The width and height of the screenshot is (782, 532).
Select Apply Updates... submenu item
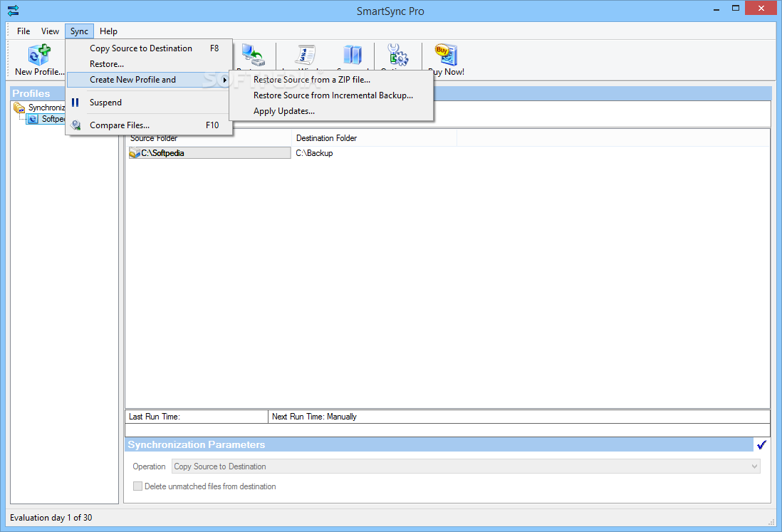coord(331,111)
